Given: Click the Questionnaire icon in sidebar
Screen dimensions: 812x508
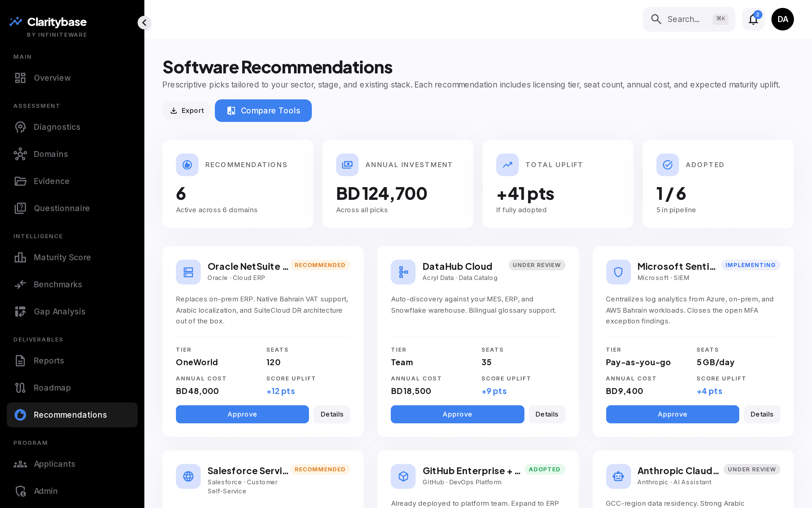Looking at the screenshot, I should (x=21, y=208).
